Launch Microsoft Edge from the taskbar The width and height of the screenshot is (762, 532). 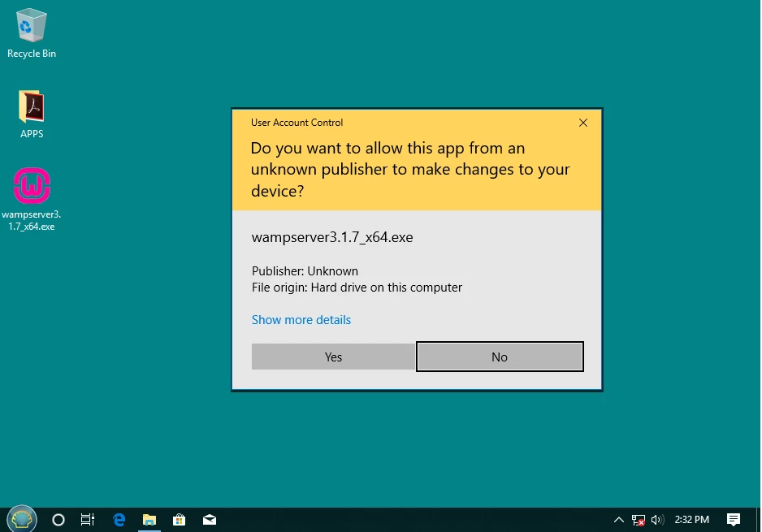pyautogui.click(x=119, y=520)
